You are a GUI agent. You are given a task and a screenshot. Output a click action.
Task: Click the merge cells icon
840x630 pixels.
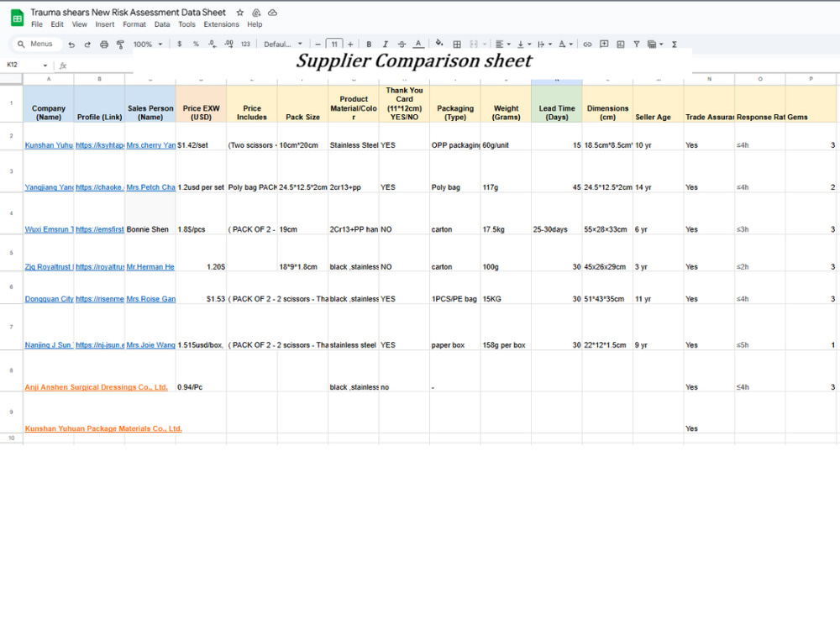point(474,45)
